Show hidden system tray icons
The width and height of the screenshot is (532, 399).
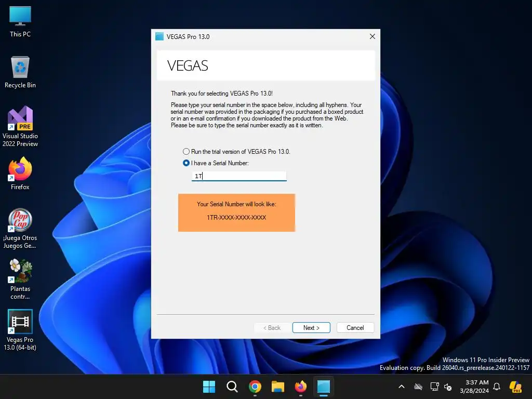pos(402,387)
